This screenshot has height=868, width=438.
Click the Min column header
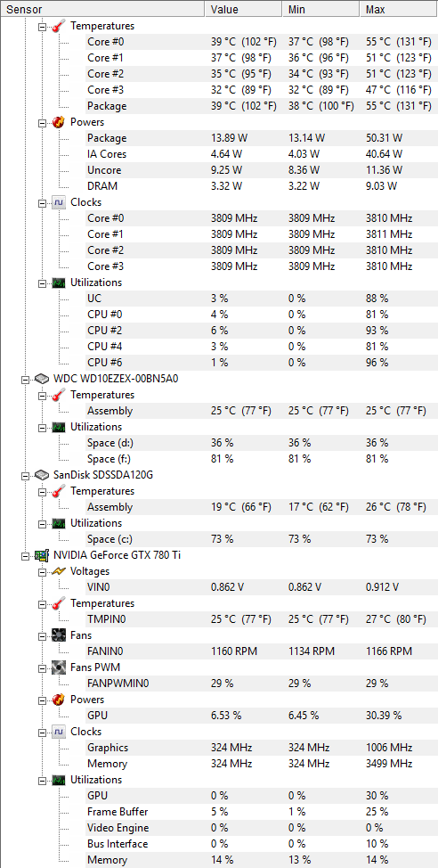click(x=320, y=10)
